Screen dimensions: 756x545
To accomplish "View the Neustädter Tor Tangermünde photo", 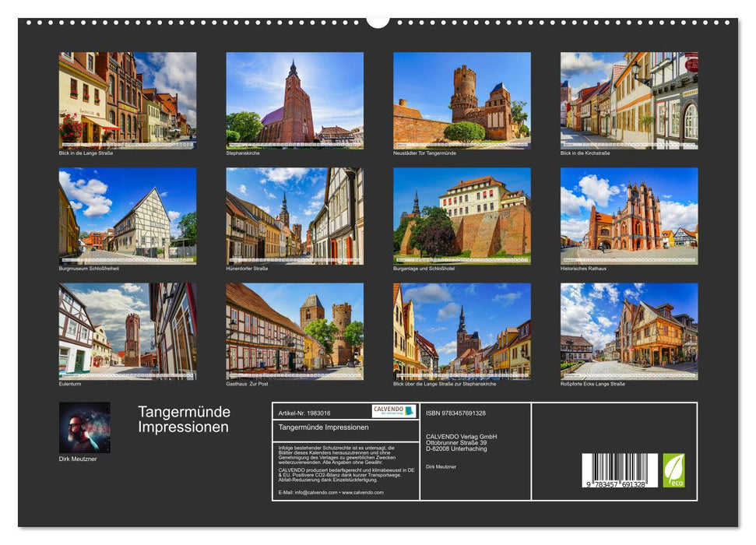I will pyautogui.click(x=462, y=97).
